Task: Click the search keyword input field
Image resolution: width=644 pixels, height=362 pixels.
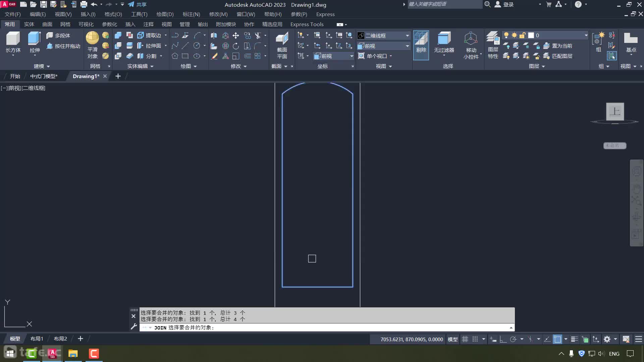Action: pos(445,4)
